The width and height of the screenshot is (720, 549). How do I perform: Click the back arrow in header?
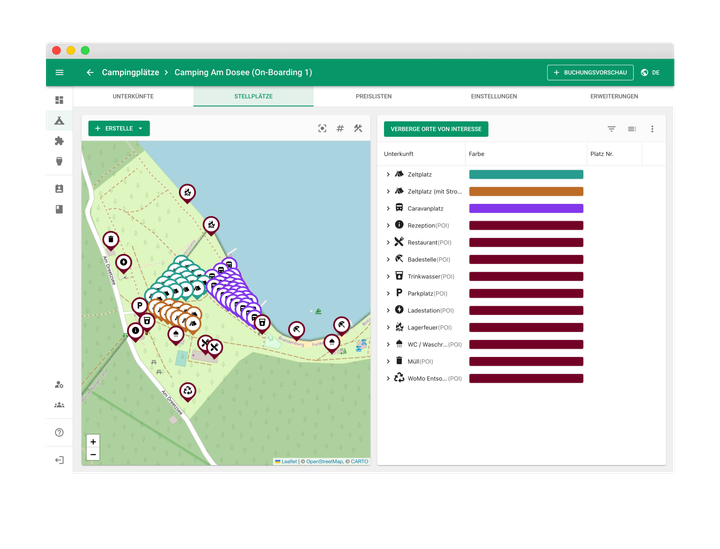point(90,73)
